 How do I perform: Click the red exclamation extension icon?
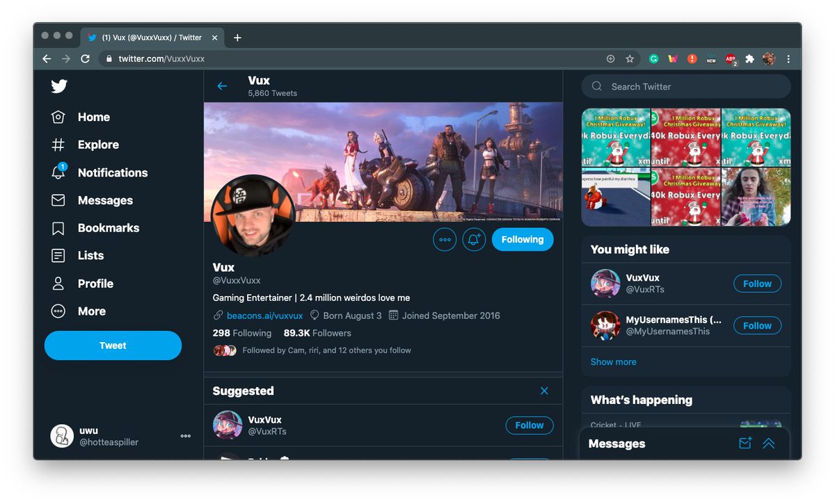pos(692,59)
